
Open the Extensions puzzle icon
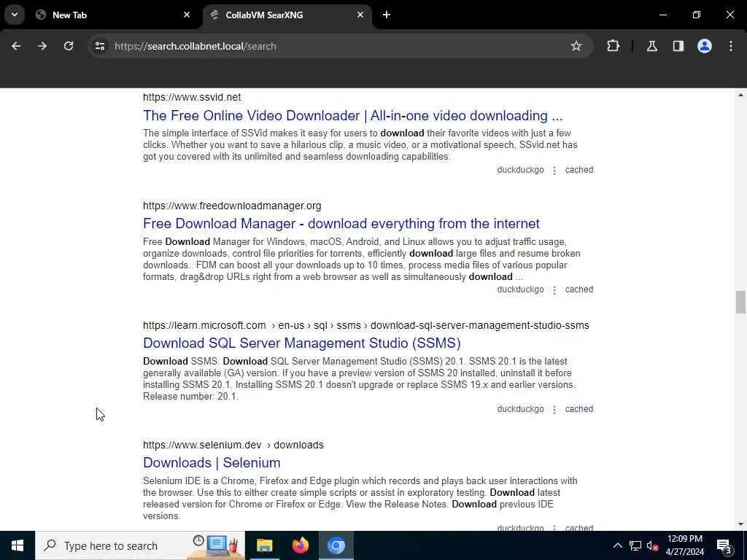point(613,46)
